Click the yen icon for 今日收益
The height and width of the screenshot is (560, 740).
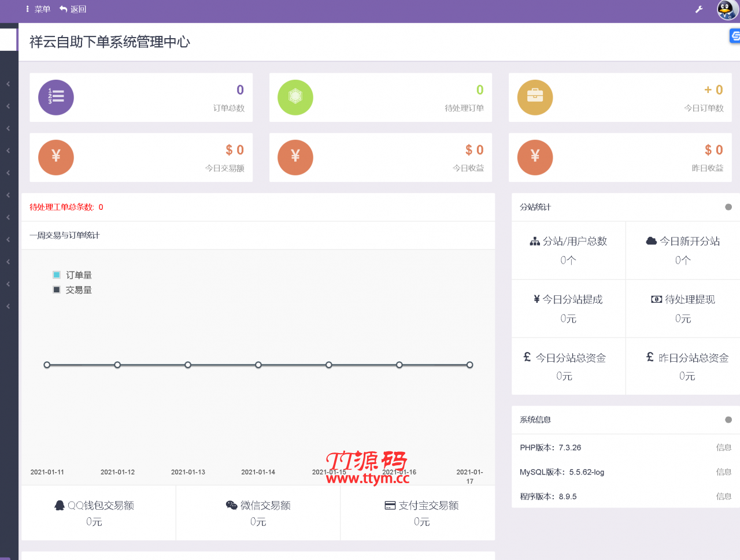tap(295, 157)
